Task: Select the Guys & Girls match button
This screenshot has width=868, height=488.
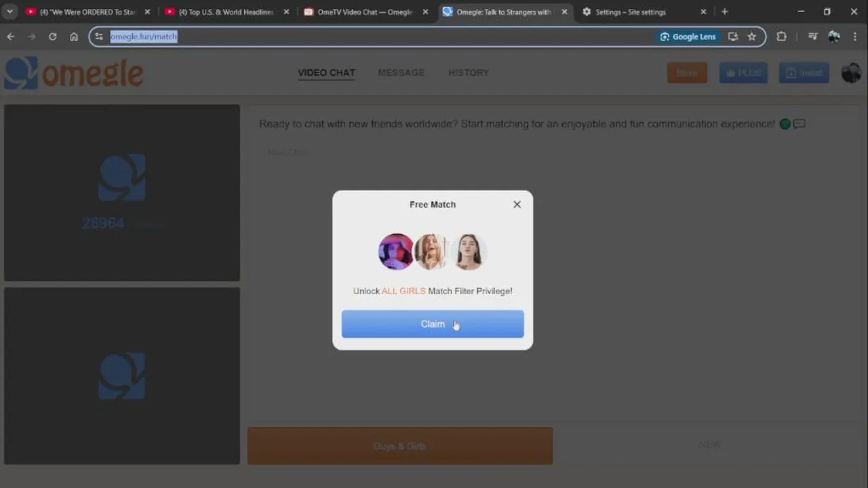Action: pos(400,446)
